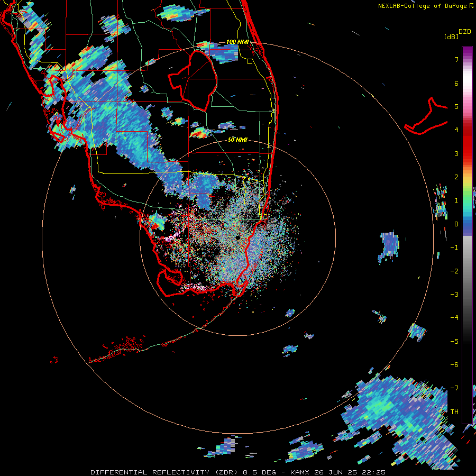Click the -5 value on the color scale
Screen dimensions: 476x476
(x=454, y=341)
